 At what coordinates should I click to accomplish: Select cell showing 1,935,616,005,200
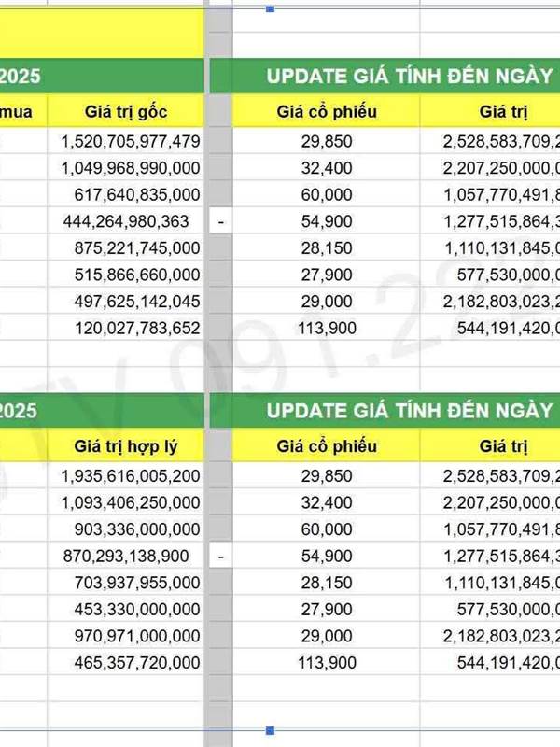tap(130, 476)
